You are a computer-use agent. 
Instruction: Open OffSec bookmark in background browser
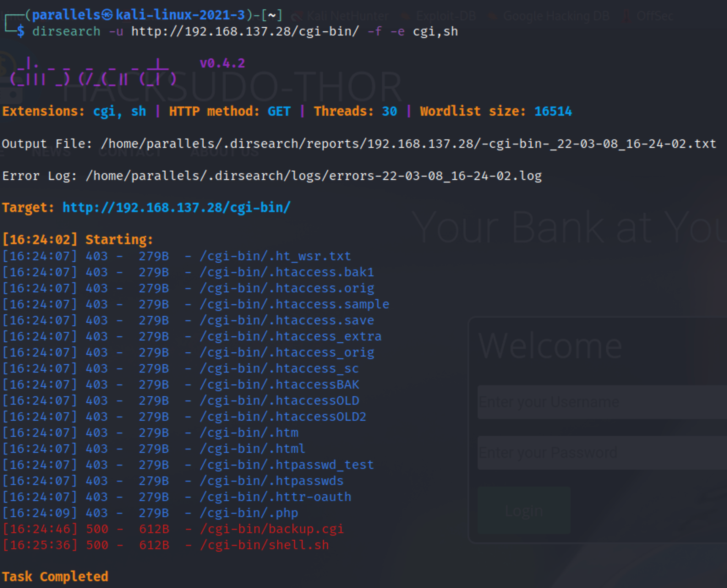point(649,16)
